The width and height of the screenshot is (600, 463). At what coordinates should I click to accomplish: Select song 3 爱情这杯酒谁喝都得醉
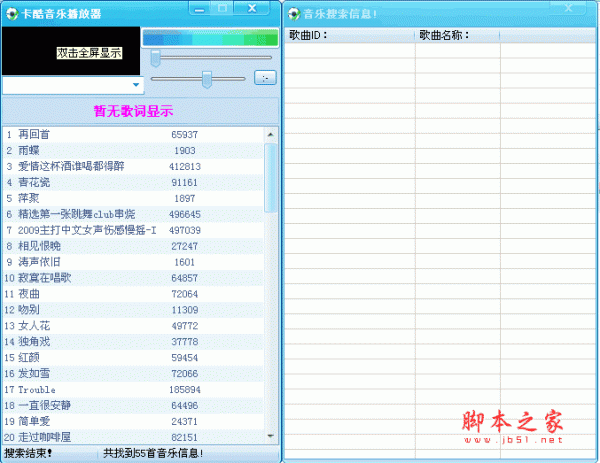(133, 166)
